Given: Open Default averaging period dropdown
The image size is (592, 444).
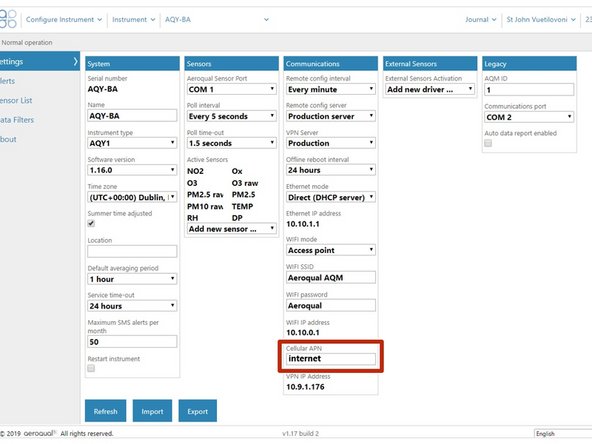Looking at the screenshot, I should pyautogui.click(x=132, y=279).
